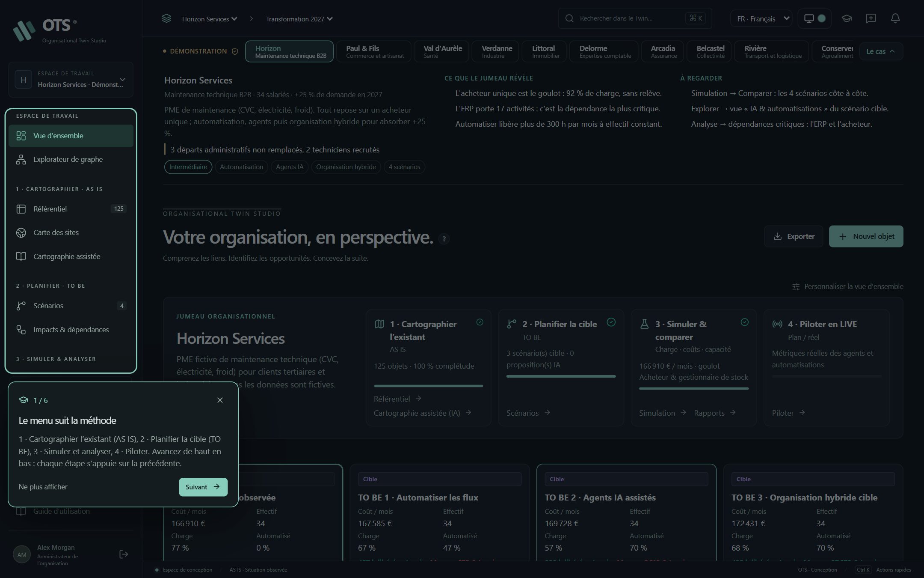Click the Intermédiaire tag chip
This screenshot has height=578, width=924.
point(188,167)
